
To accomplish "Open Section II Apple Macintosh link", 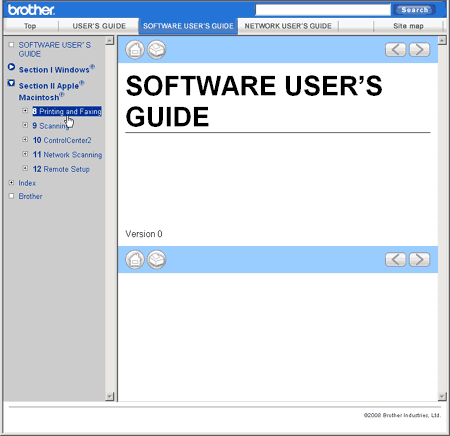I will pyautogui.click(x=51, y=91).
